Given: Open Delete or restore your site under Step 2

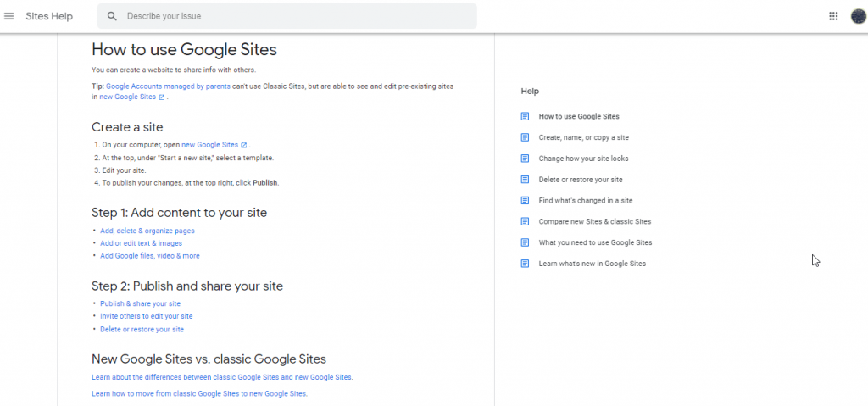Looking at the screenshot, I should [142, 329].
